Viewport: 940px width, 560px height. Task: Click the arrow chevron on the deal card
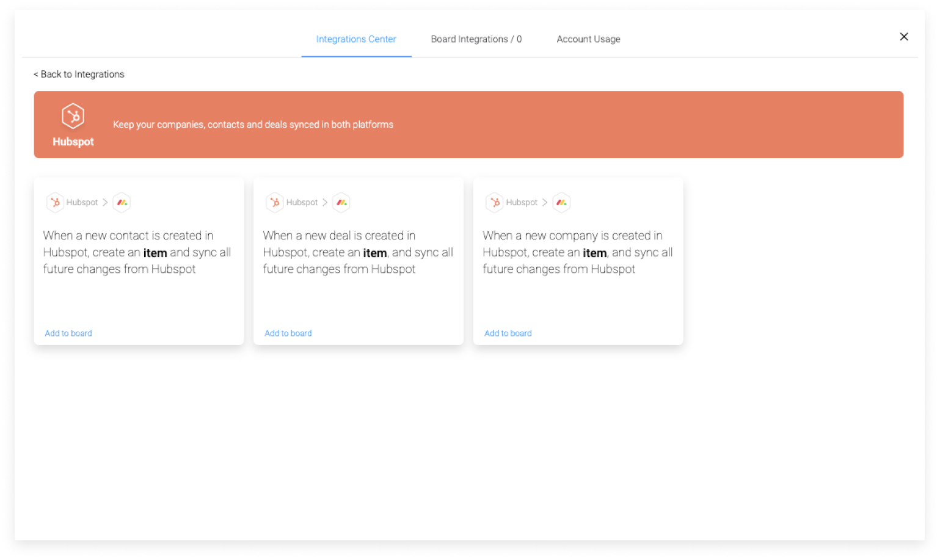pos(325,202)
